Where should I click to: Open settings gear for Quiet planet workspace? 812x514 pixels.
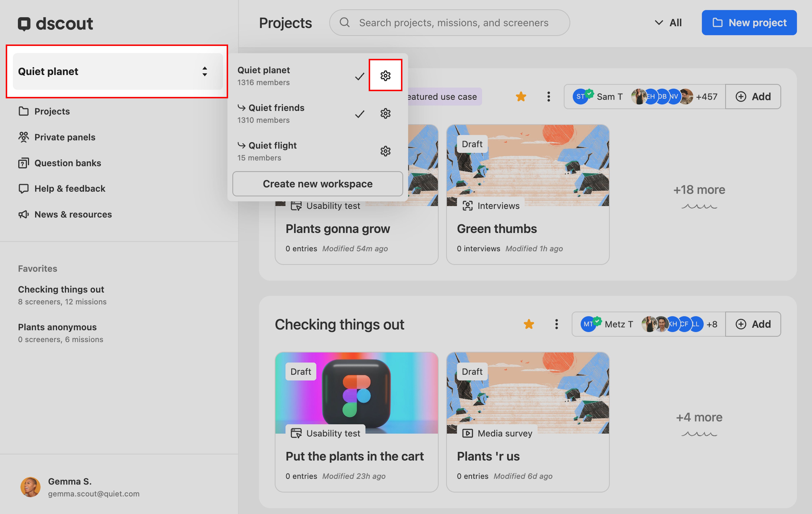point(385,76)
